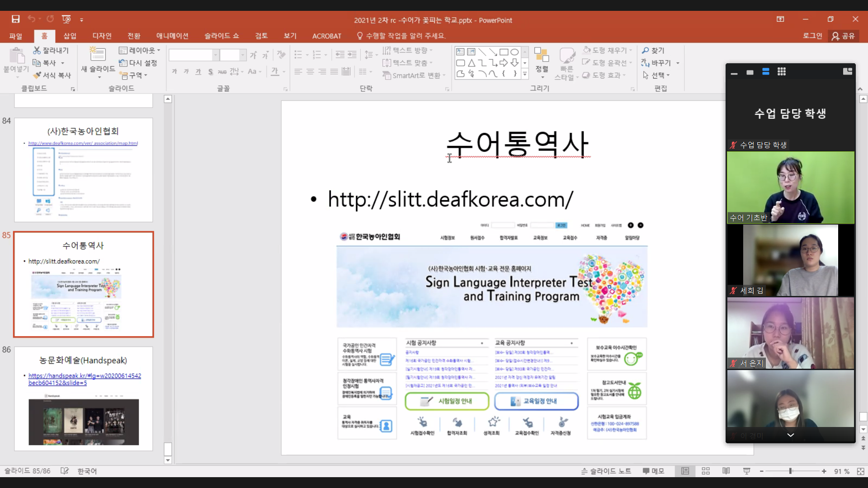This screenshot has height=488, width=868.
Task: Click the Save icon in quick access toolbar
Action: click(x=15, y=19)
